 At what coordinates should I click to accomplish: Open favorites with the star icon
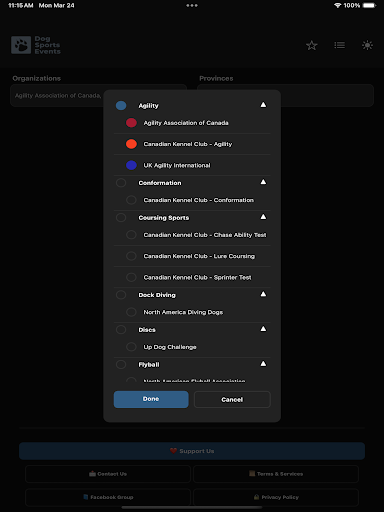click(x=312, y=45)
